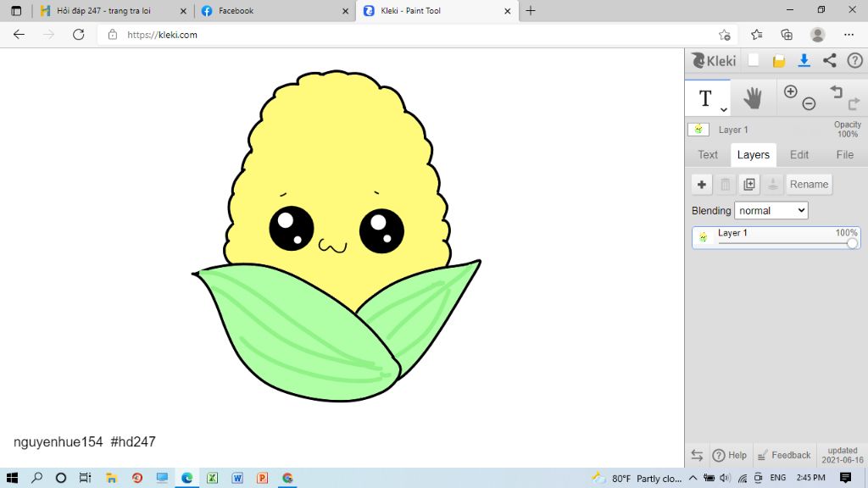This screenshot has width=868, height=488.
Task: Reload the Kleki page
Action: click(x=79, y=35)
